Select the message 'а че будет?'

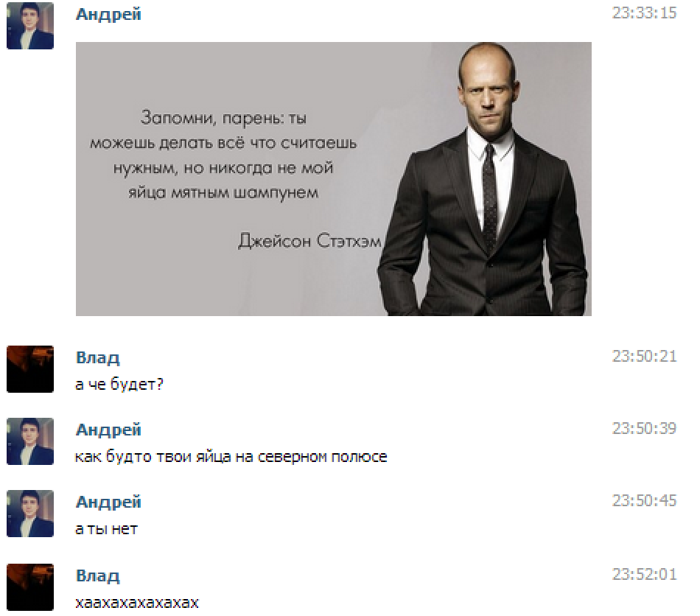click(x=119, y=385)
